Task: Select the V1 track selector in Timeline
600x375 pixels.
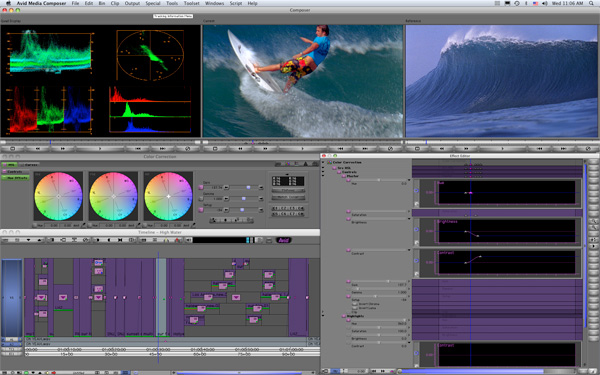Action: tap(12, 297)
